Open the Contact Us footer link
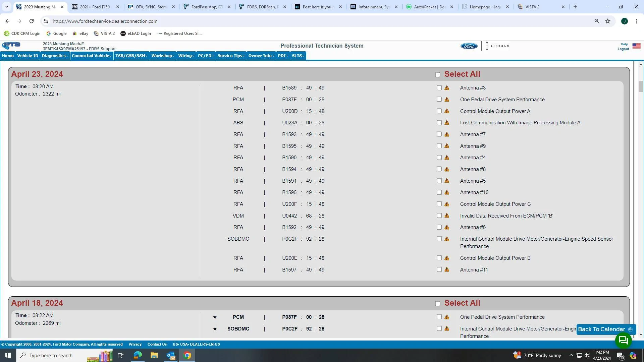Image resolution: width=644 pixels, height=362 pixels. click(x=157, y=344)
